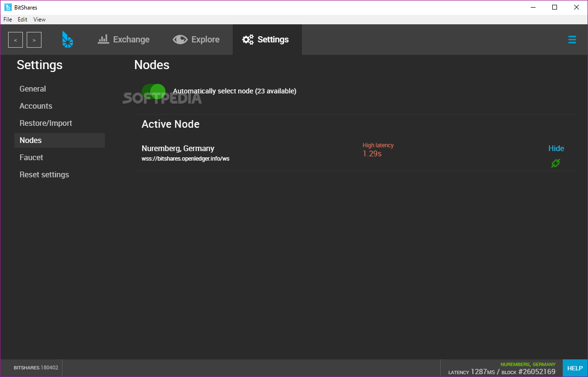Toggle automatic node selection switch
Screen dimensions: 588x377
pyautogui.click(x=154, y=91)
